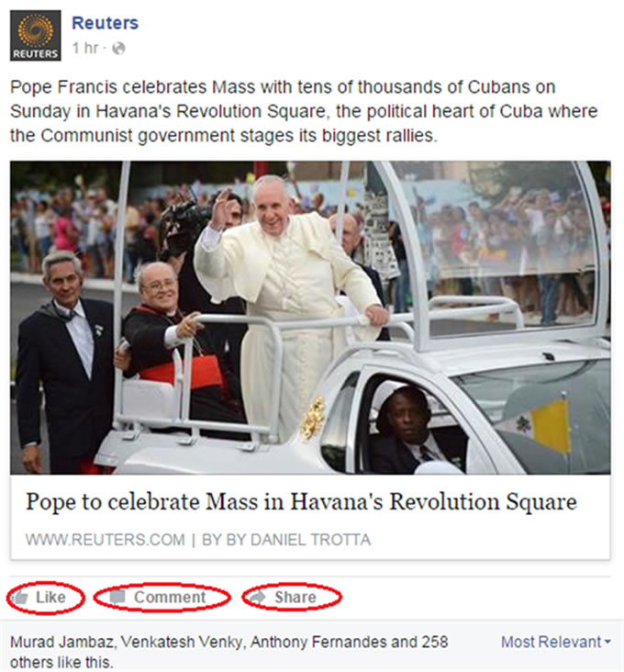Click the speech bubble Comment icon
Screen dimensions: 624x672
(117, 597)
